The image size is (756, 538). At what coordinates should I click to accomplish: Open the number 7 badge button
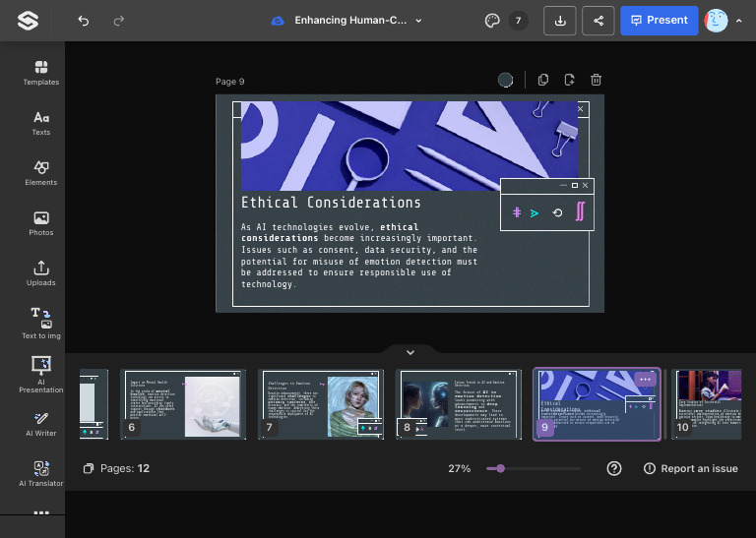[x=518, y=21]
